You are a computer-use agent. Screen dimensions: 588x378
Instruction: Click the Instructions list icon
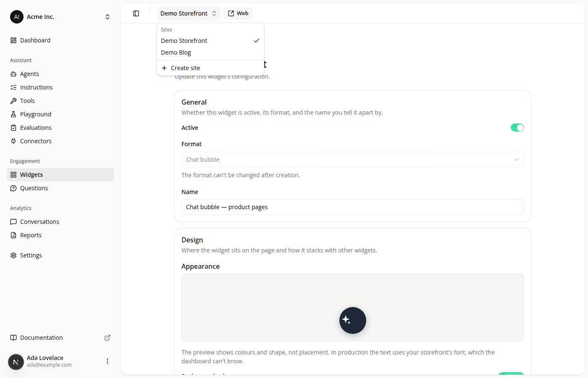click(13, 87)
